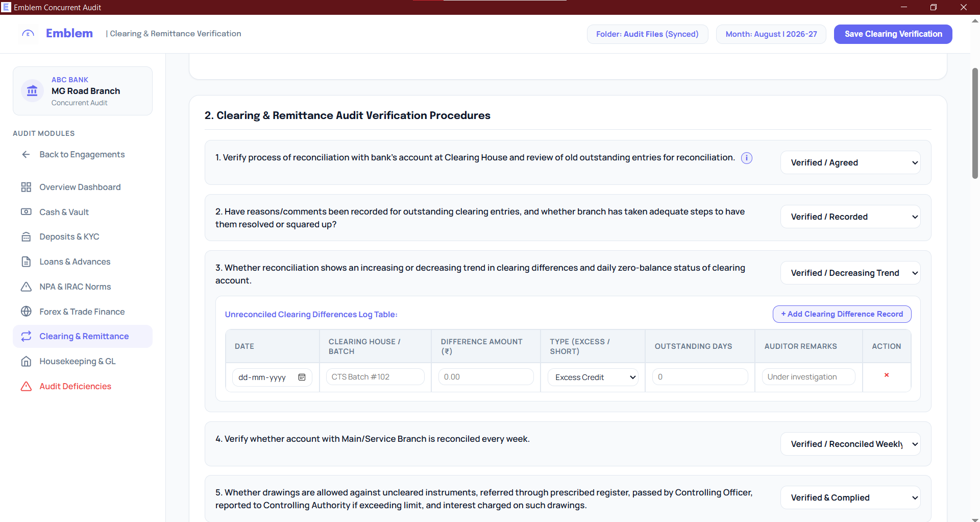Click the Audit Deficiencies red triangle icon
Viewport: 980px width, 522px height.
(x=26, y=386)
